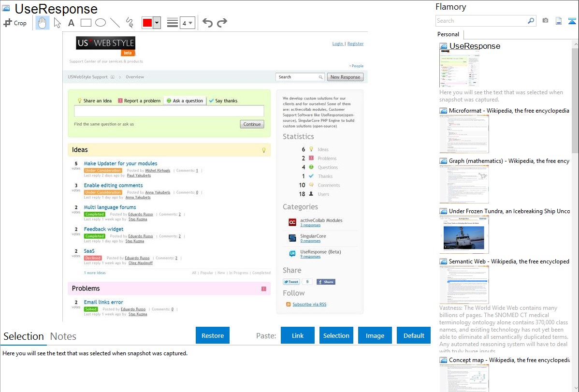Open Email links error problem
The image size is (579, 392).
point(103,302)
